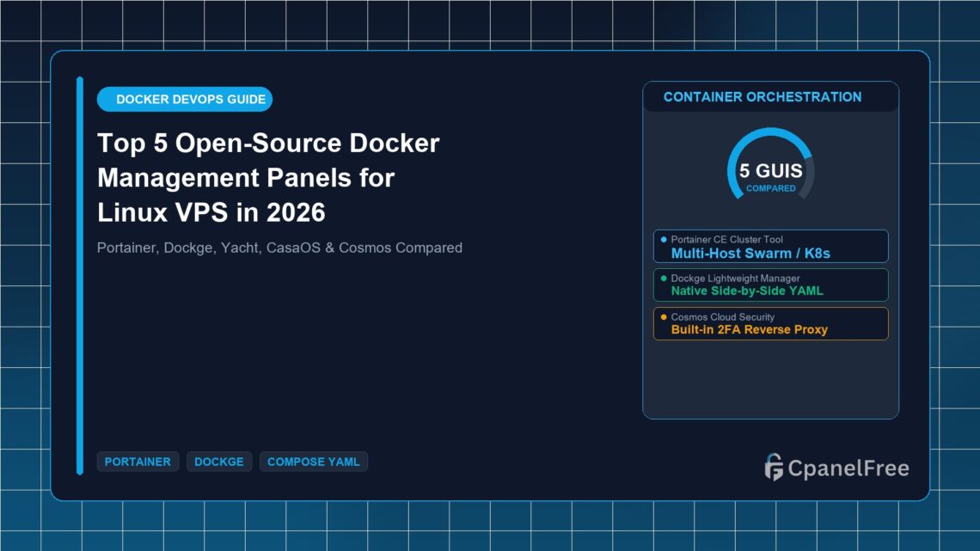
Task: Click the DOCKER DEVOPS GUIDE badge
Action: point(184,100)
